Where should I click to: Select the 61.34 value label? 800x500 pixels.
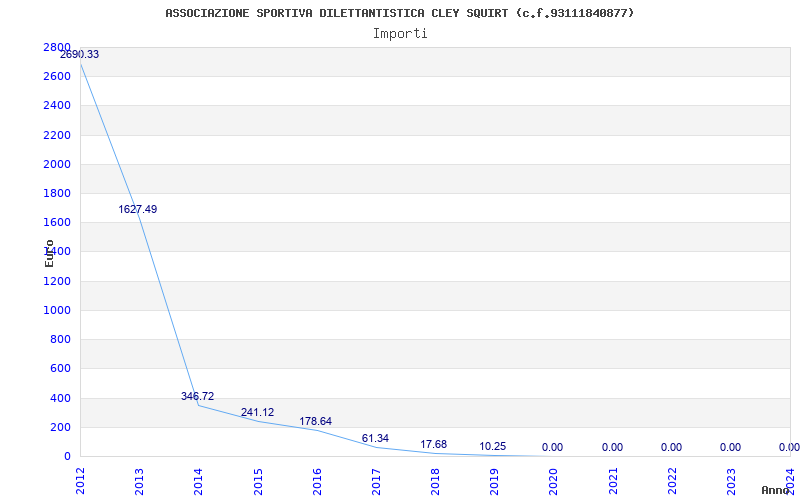pyautogui.click(x=375, y=438)
